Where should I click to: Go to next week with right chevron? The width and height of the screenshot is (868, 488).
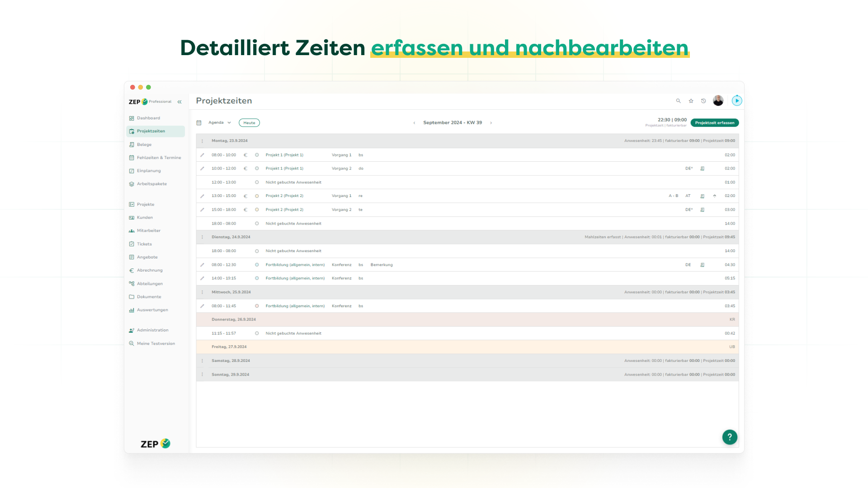pos(491,123)
